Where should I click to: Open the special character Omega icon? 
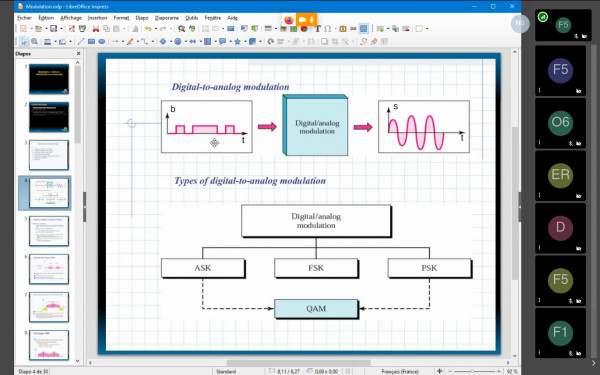click(328, 29)
